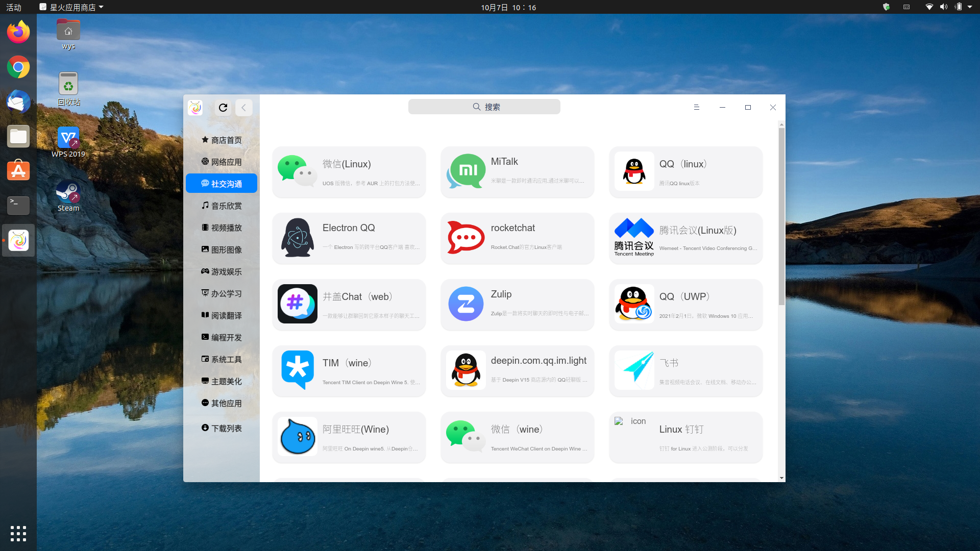This screenshot has width=980, height=551.
Task: Open Ubuntu Software from the dock
Action: (x=18, y=171)
